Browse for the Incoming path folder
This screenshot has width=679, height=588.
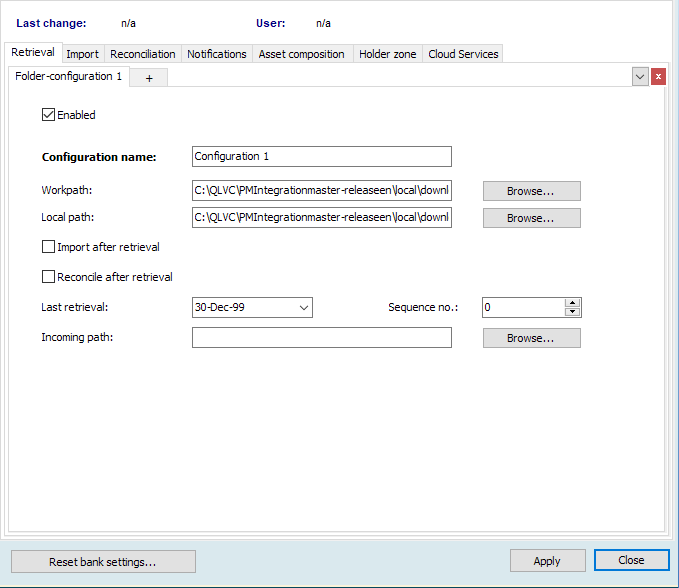click(531, 338)
